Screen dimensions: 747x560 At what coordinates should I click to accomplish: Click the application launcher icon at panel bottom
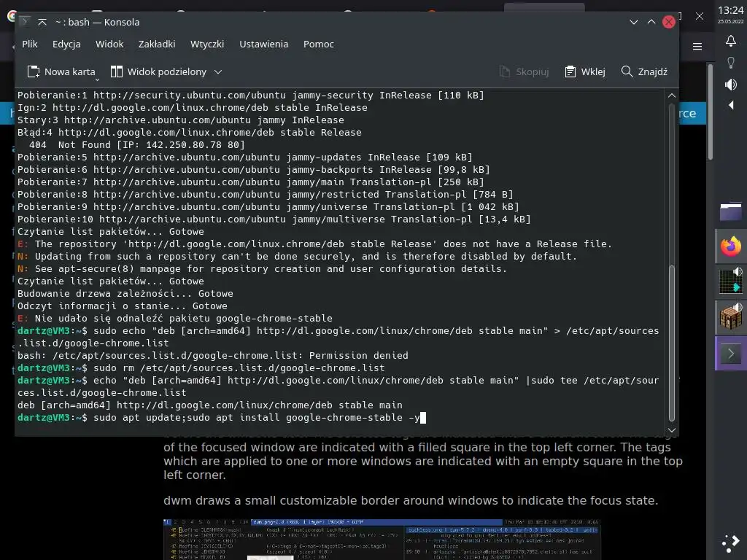coord(731,542)
